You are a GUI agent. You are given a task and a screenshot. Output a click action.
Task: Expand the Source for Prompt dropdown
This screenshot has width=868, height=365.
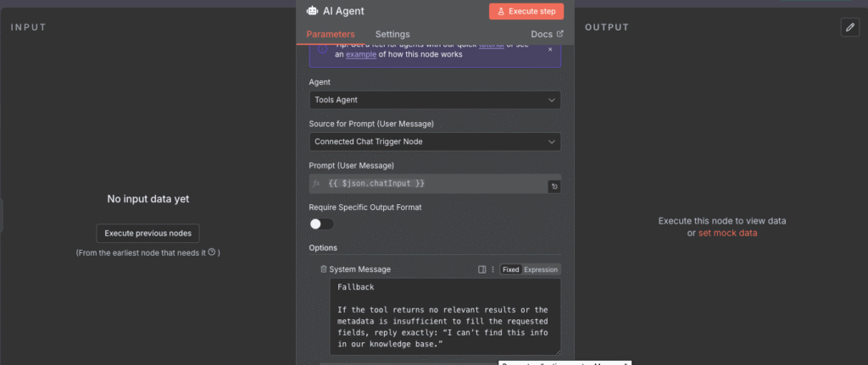pos(434,141)
